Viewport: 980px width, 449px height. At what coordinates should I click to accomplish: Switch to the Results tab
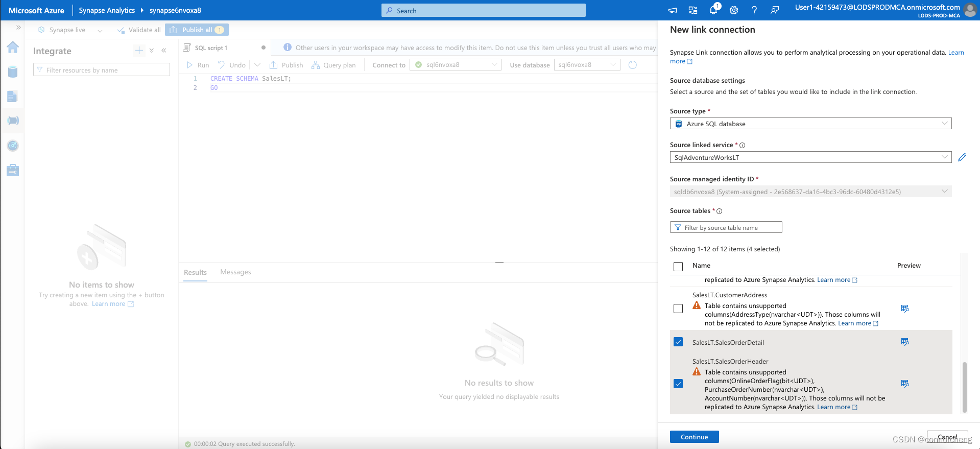[196, 272]
